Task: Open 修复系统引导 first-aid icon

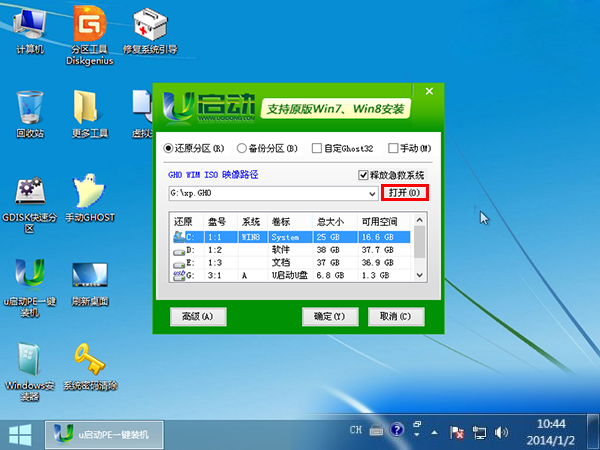Action: [x=150, y=31]
